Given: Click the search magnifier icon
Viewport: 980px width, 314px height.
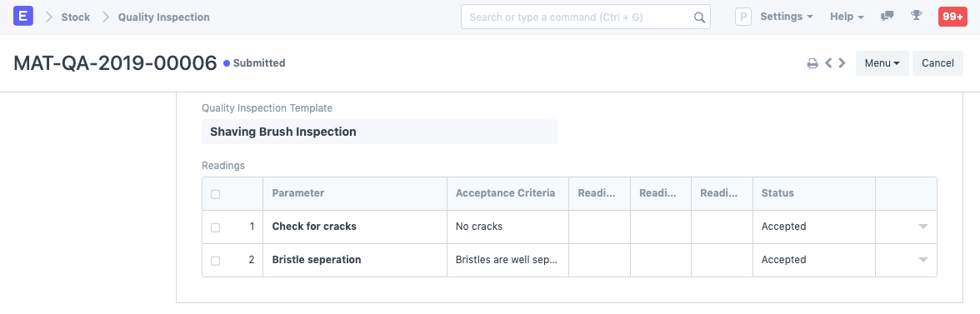Looking at the screenshot, I should pyautogui.click(x=699, y=17).
